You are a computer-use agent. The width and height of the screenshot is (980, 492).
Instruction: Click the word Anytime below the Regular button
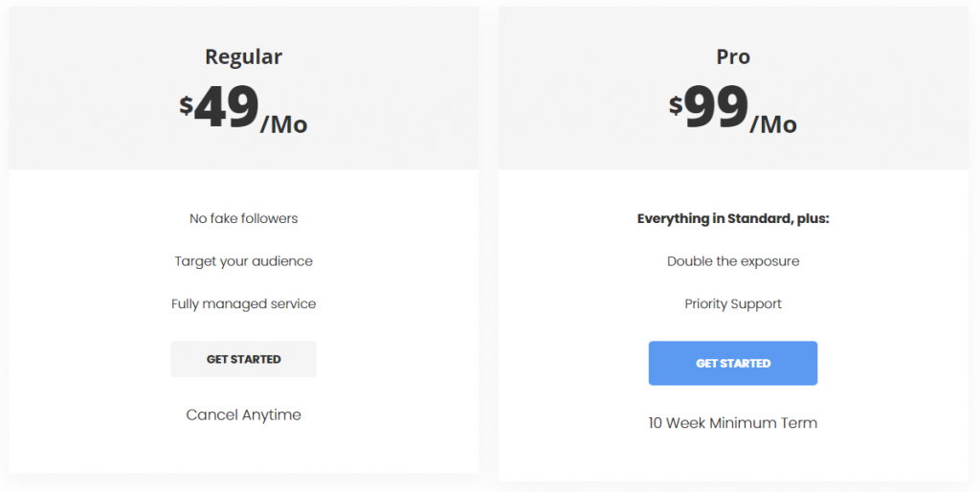(272, 415)
